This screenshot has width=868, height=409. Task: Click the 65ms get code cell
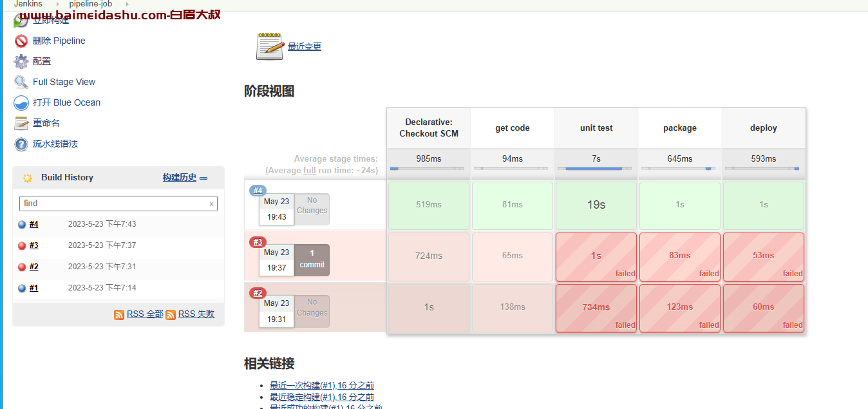pos(513,256)
